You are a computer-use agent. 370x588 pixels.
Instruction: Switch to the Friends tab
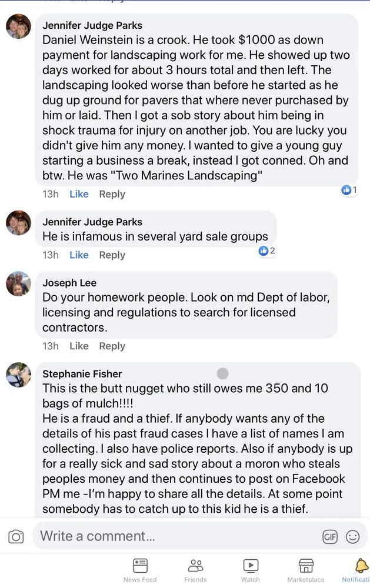(x=195, y=570)
